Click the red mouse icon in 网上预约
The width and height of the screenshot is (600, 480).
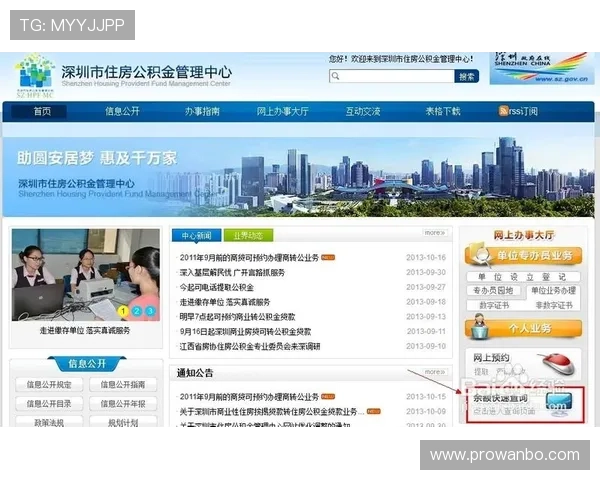point(558,364)
